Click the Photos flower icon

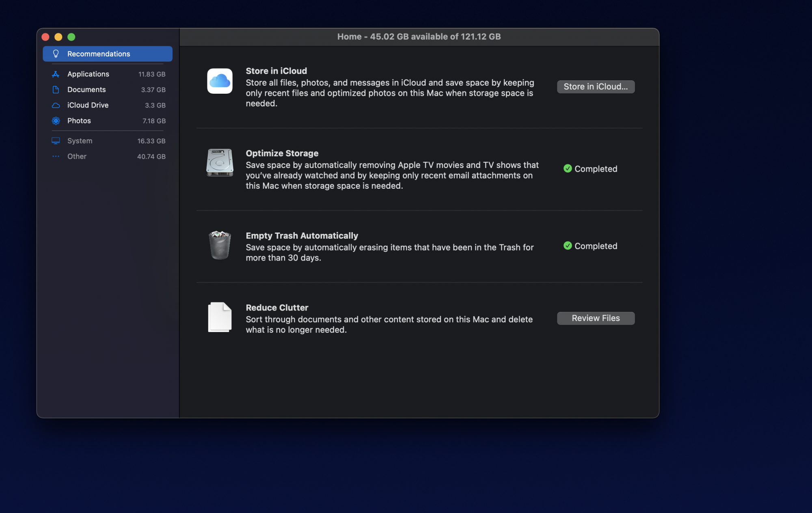coord(56,121)
